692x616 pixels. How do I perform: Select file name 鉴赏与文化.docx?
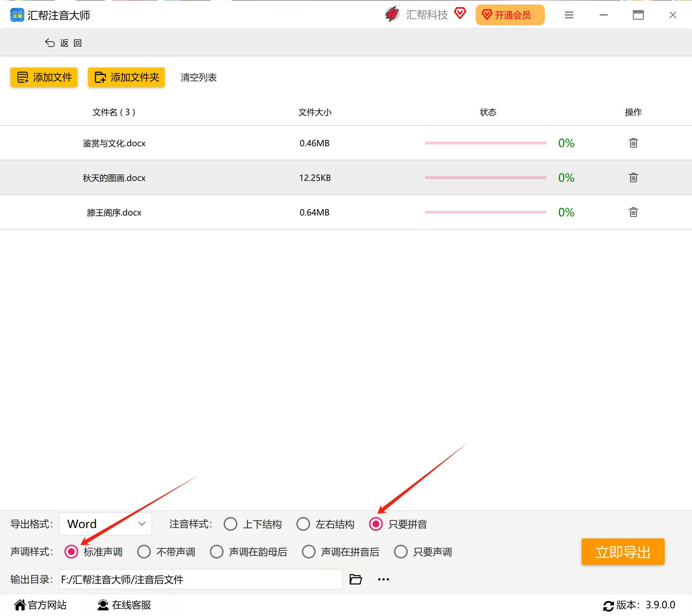[114, 143]
